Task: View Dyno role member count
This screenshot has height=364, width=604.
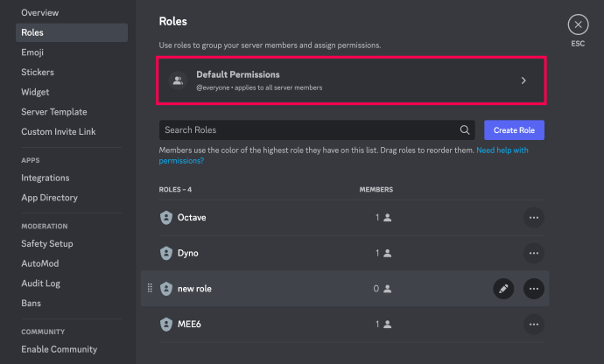Action: [383, 253]
